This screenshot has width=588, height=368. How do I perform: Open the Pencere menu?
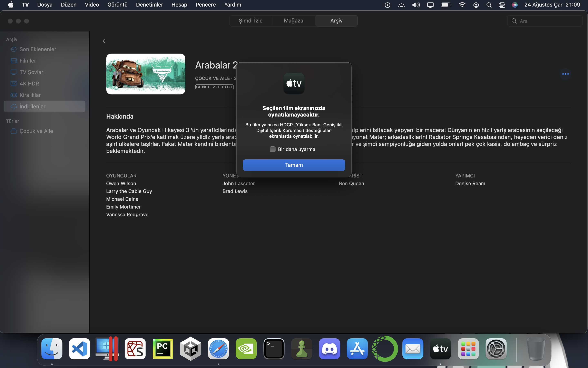(206, 5)
